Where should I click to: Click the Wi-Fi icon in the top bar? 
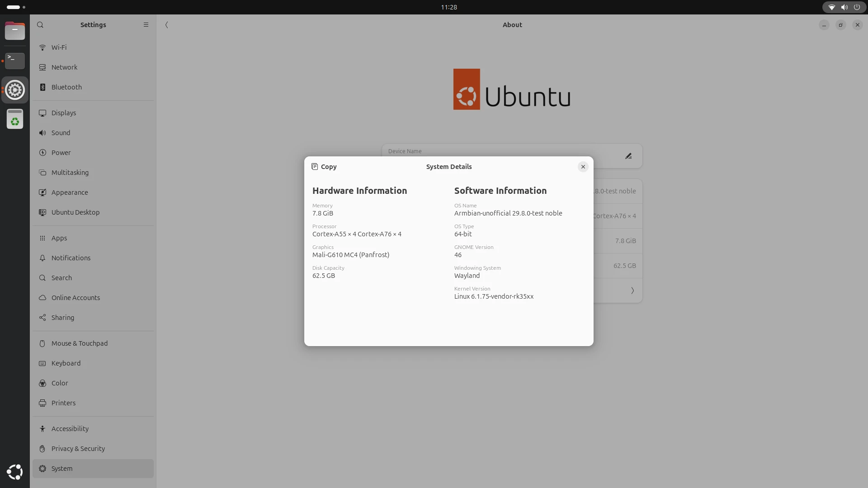(831, 7)
